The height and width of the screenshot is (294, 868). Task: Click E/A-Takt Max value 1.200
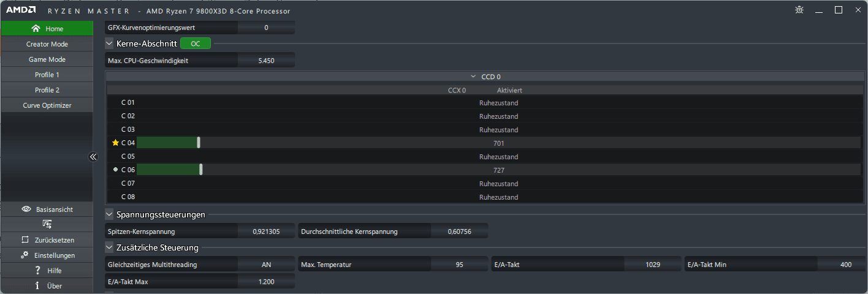266,282
